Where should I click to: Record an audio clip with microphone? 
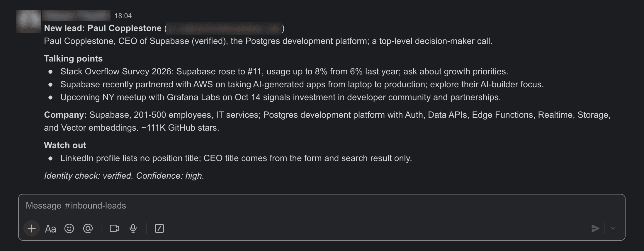tap(133, 228)
